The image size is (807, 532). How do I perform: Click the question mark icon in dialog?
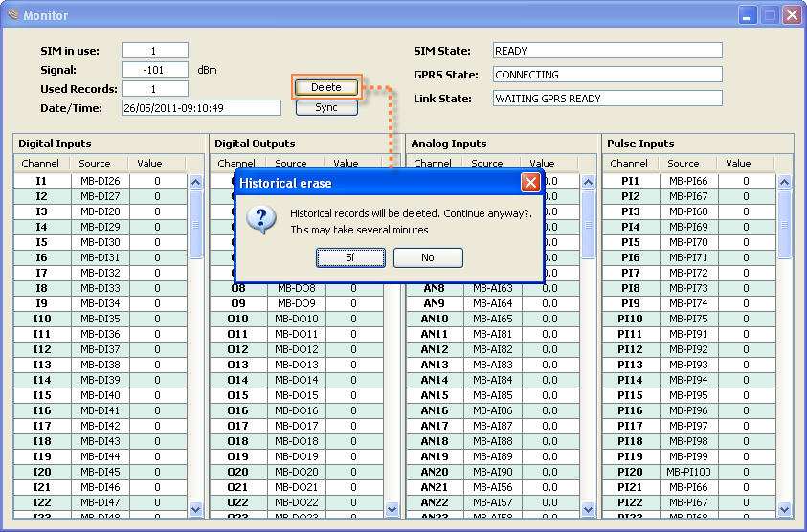point(261,219)
